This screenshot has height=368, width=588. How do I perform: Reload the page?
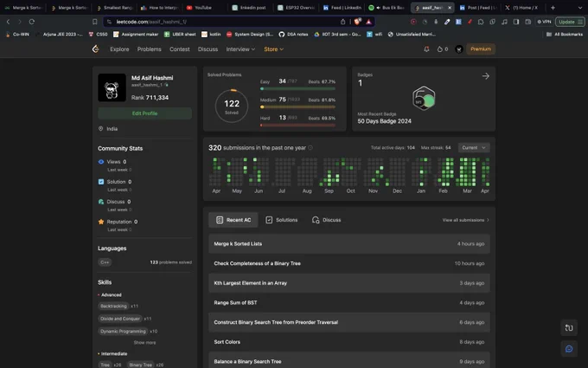31,22
